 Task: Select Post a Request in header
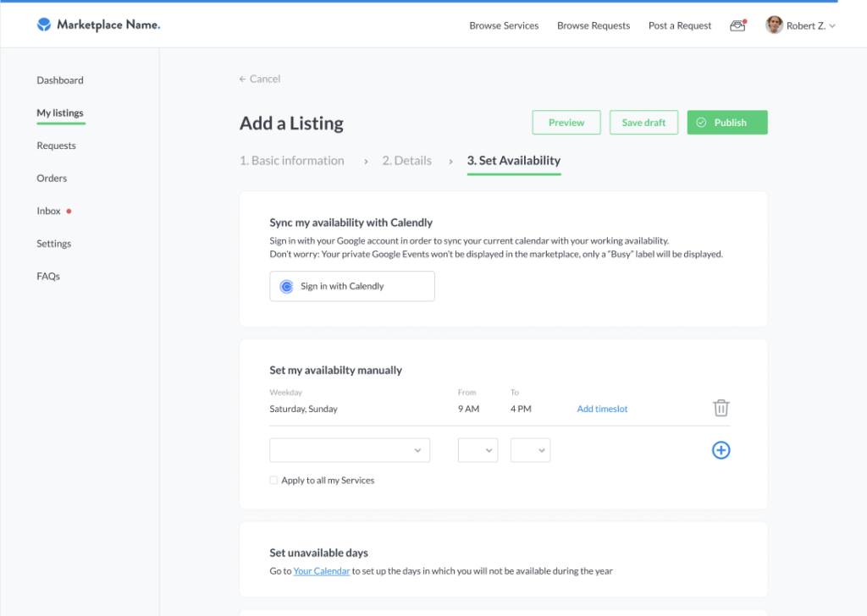point(680,25)
